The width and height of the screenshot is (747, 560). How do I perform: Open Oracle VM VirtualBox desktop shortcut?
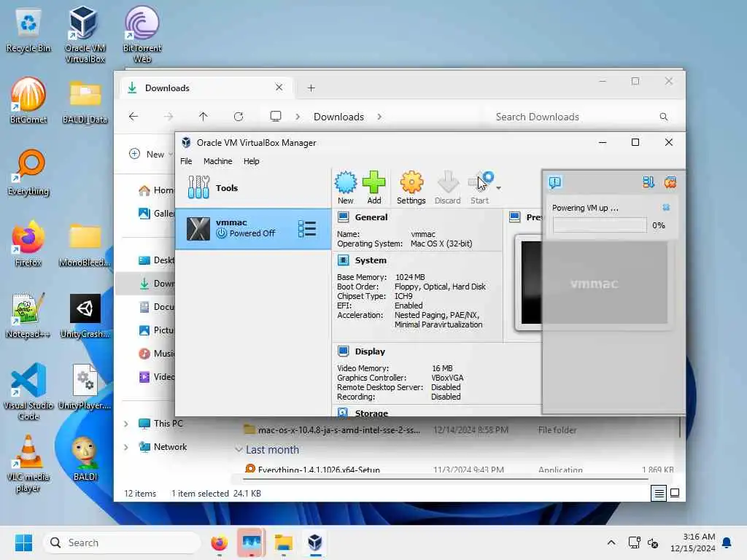click(x=85, y=35)
